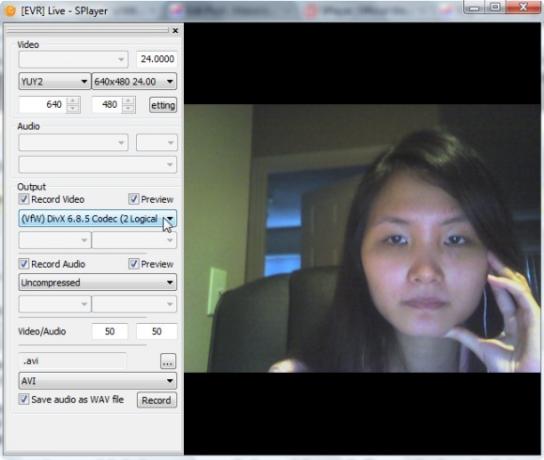The height and width of the screenshot is (460, 544).
Task: Uncheck Save audio as WAV file
Action: [24, 399]
